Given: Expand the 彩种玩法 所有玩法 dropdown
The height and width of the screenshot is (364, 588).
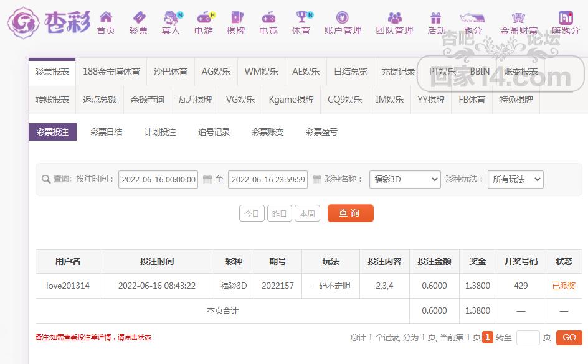Looking at the screenshot, I should tap(516, 179).
